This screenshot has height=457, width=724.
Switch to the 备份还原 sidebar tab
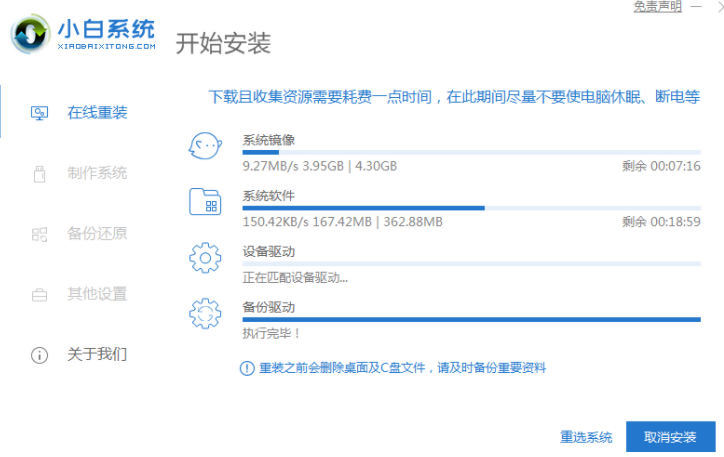coord(96,234)
